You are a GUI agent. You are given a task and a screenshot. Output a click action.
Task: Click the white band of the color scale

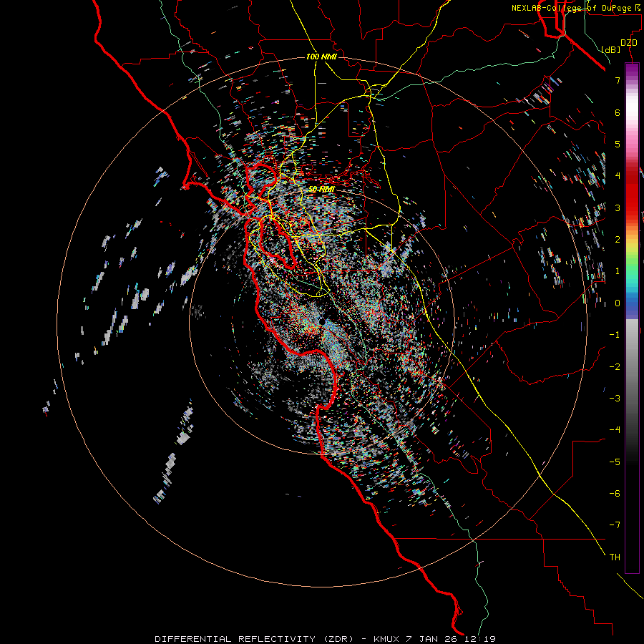coord(632,107)
